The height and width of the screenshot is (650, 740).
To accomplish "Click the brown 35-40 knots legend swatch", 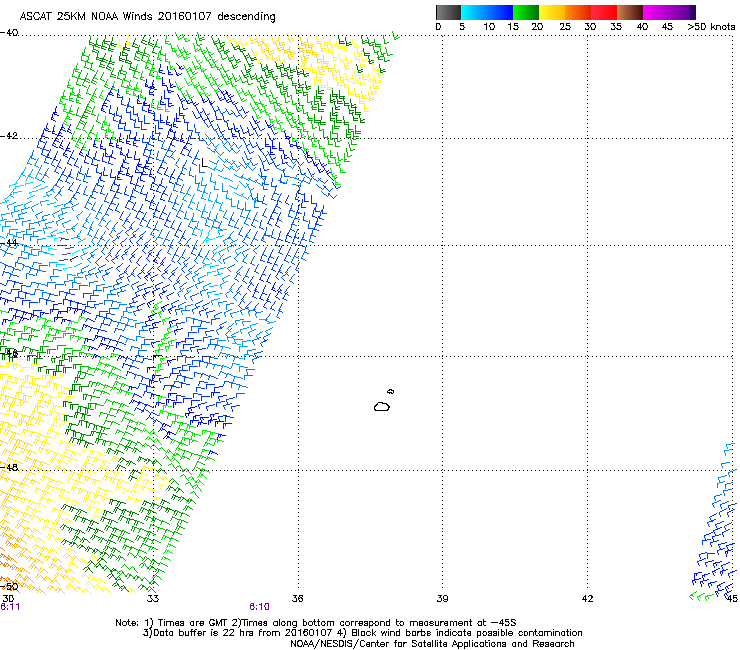I will tap(630, 12).
